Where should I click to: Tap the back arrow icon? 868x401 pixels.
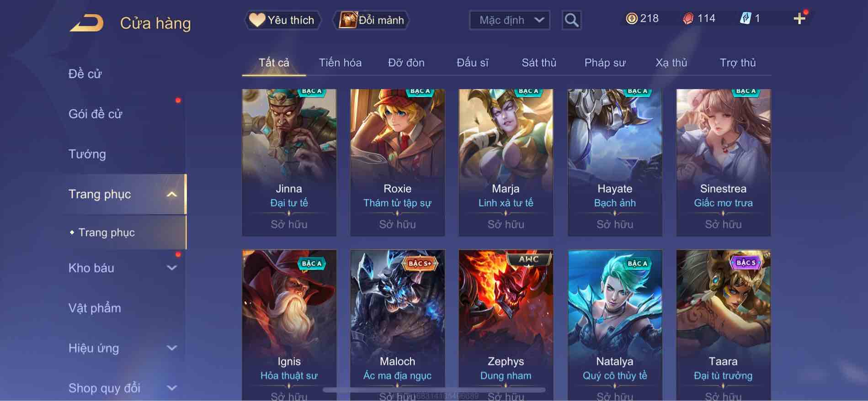coord(86,23)
